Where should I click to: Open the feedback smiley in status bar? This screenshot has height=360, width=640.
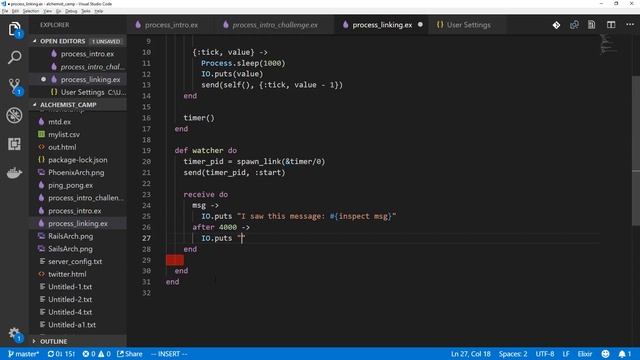tap(606, 354)
